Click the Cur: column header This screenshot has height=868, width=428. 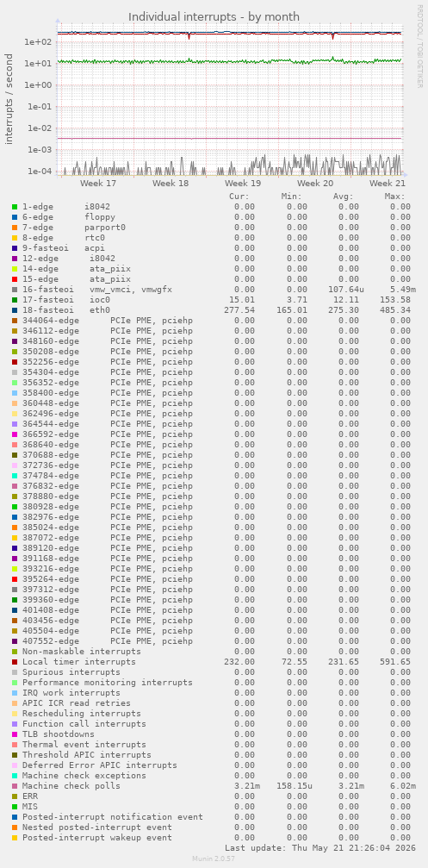pyautogui.click(x=239, y=197)
